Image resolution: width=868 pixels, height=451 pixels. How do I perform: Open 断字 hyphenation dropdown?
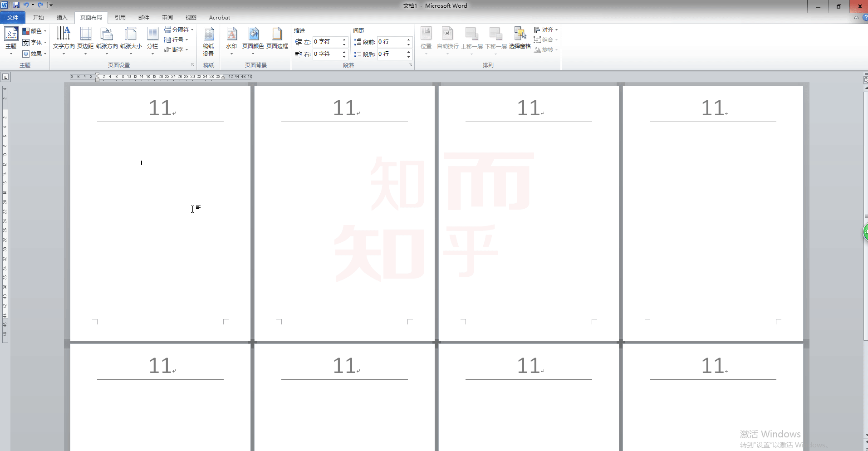(176, 49)
